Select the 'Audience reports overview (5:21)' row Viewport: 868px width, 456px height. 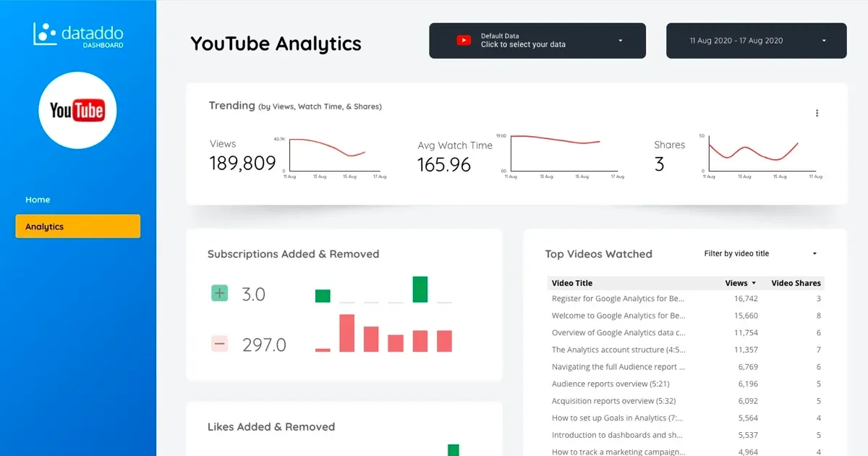(686, 384)
